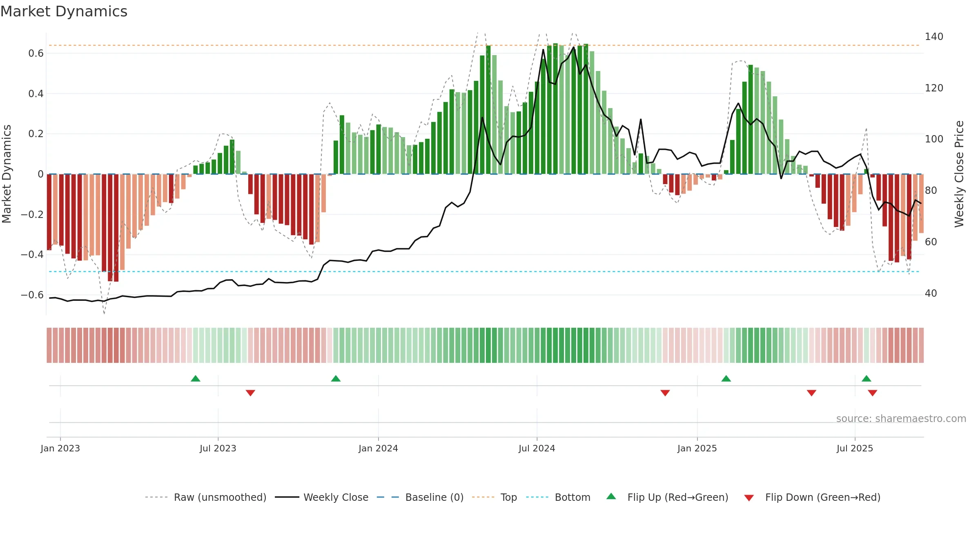Click the 'Raw (unsmoothed)' legend entry

click(x=205, y=497)
